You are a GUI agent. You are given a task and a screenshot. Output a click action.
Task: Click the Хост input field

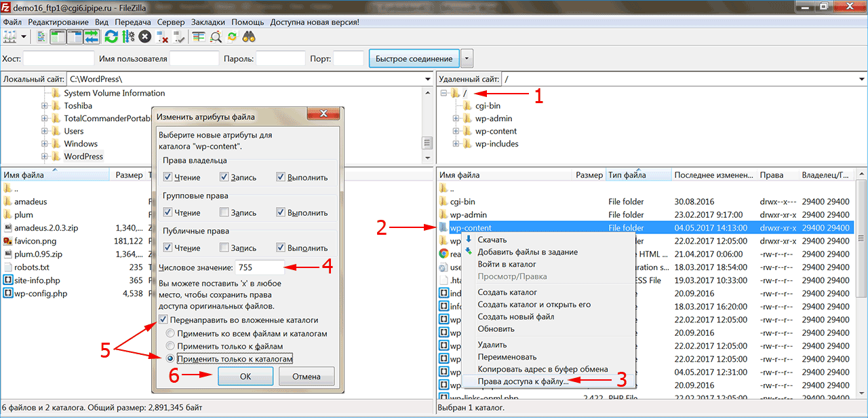(x=59, y=58)
